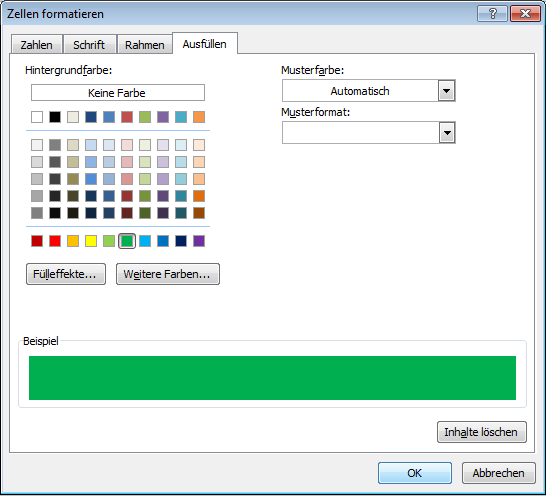
Task: Select the Rahmen tab
Action: coord(145,45)
